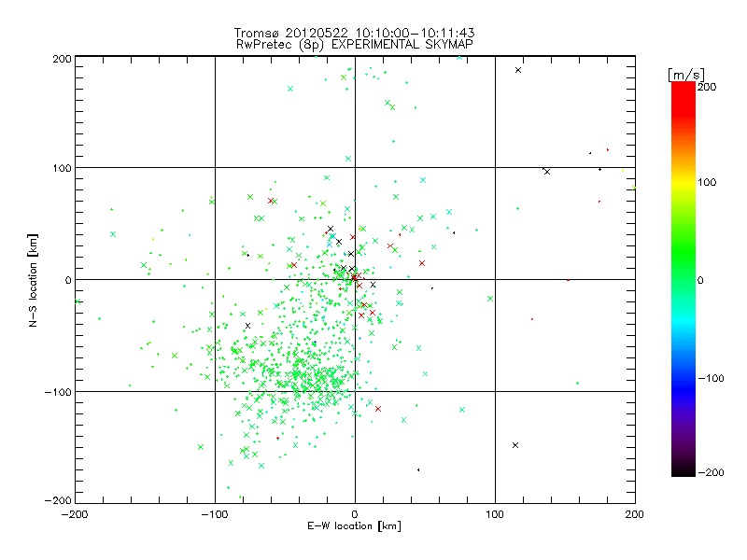Click the colorbar '-200' tick label
The height and width of the screenshot is (560, 747).
pos(711,472)
